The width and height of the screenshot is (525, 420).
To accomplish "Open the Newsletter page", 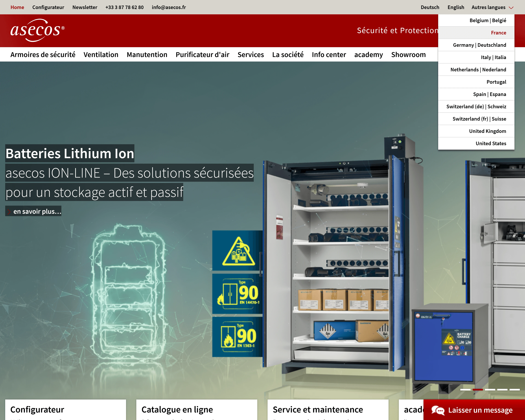I will (85, 7).
